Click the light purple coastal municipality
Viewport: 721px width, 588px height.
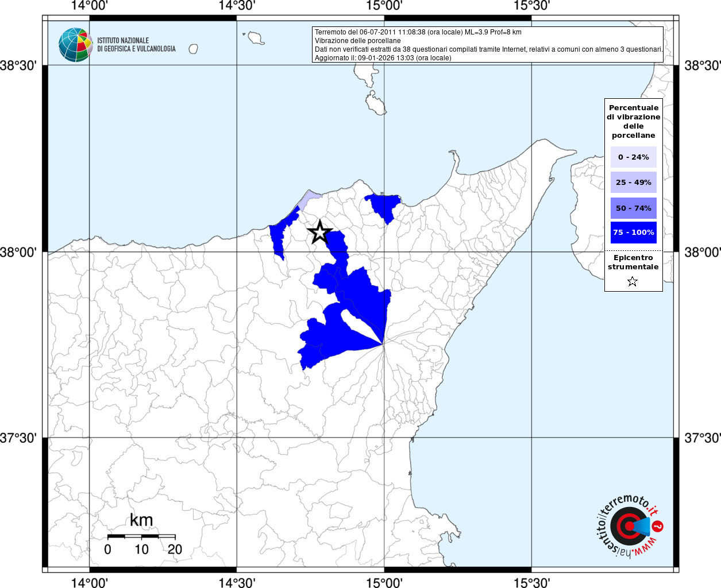309,199
